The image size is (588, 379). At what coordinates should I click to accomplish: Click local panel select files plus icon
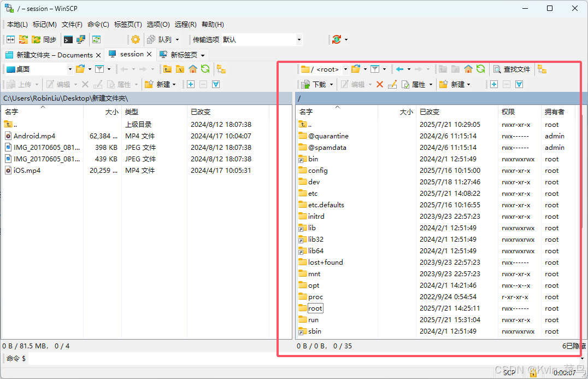click(x=191, y=84)
